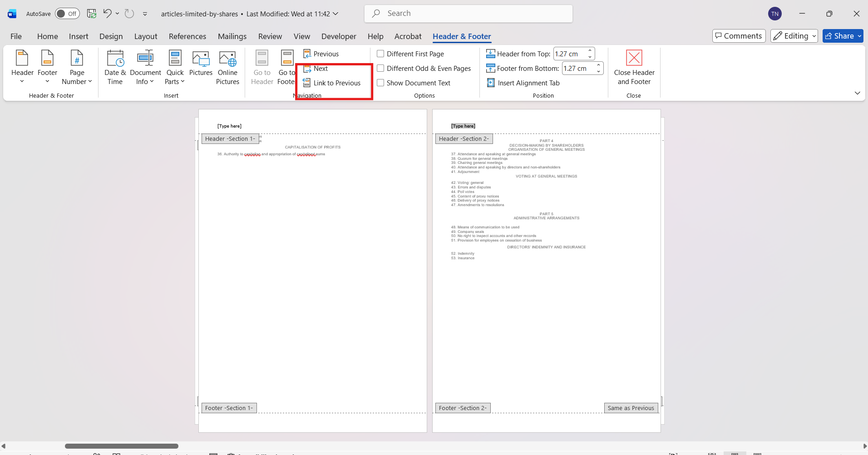The image size is (868, 455).
Task: Click the Redo button
Action: (x=129, y=14)
